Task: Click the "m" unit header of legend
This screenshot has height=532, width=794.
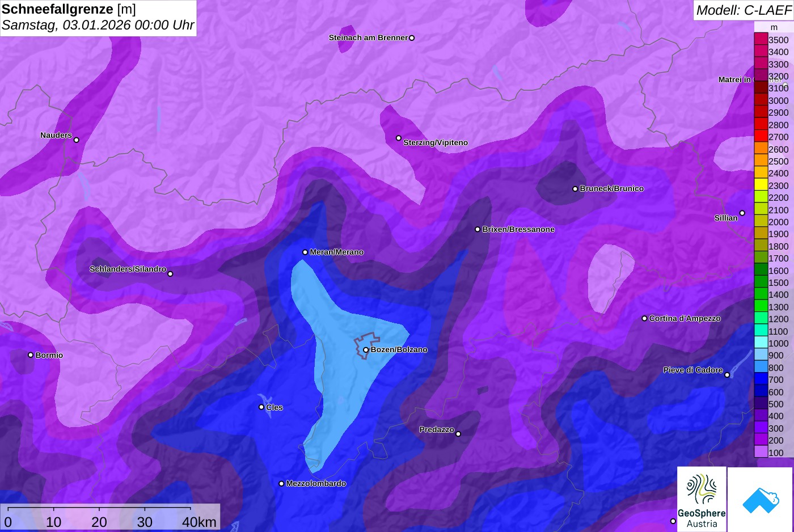Action: point(774,27)
